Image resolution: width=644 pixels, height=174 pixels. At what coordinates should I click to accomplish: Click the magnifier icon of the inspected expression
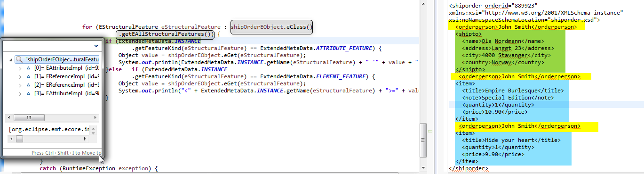click(19, 59)
